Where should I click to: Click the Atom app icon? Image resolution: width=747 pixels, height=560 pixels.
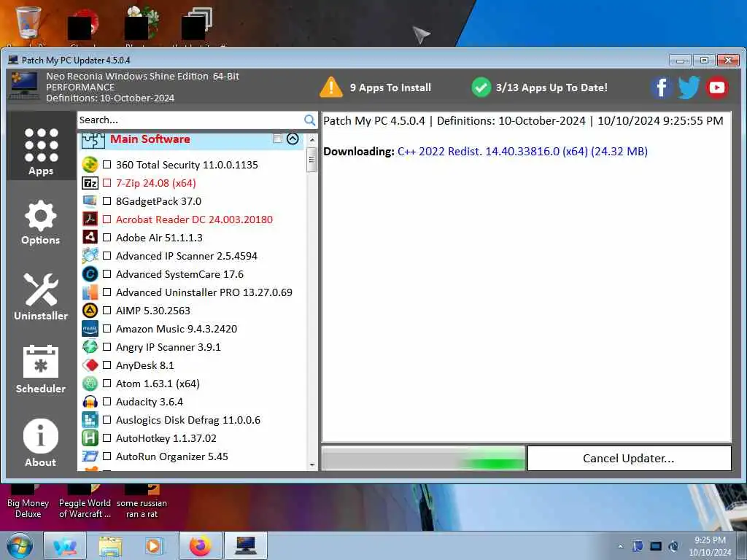click(x=90, y=384)
